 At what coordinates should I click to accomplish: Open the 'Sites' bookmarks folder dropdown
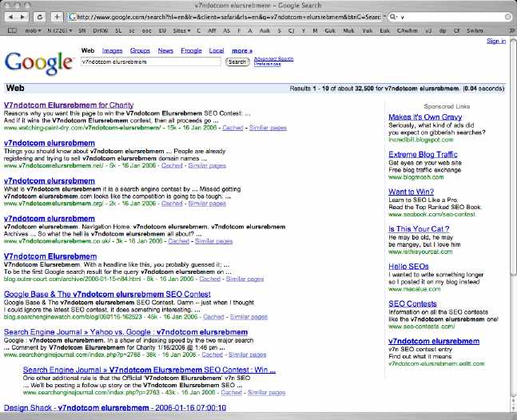point(181,30)
